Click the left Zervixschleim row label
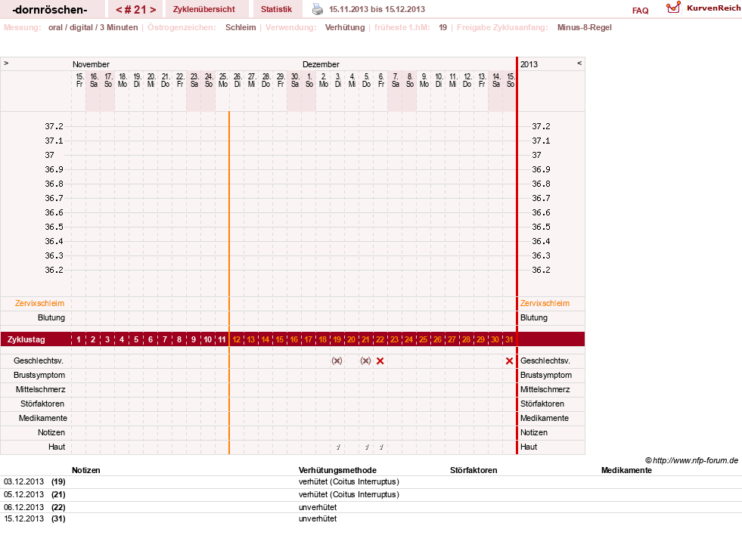742x560 pixels. coord(40,303)
